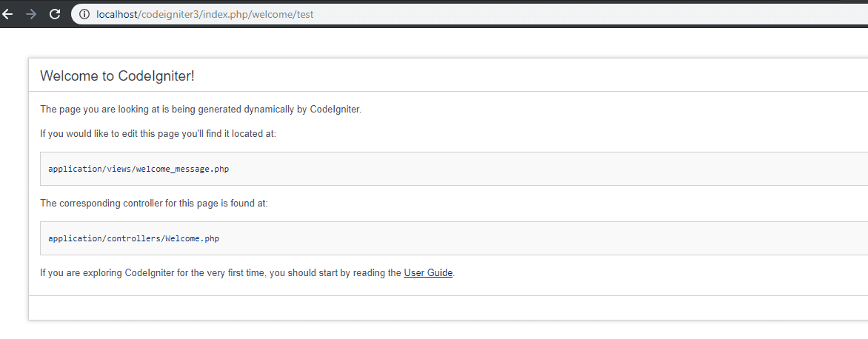The image size is (868, 339).
Task: Click the 'localhost' portion of the URL
Action: pyautogui.click(x=116, y=14)
